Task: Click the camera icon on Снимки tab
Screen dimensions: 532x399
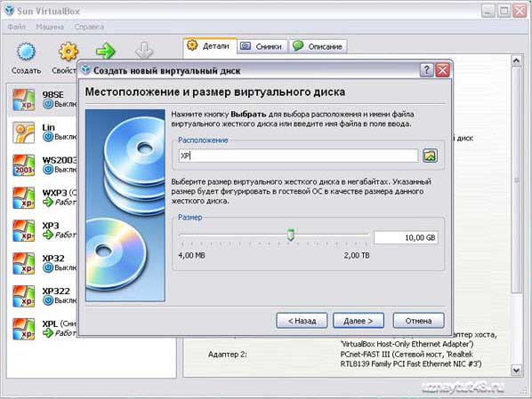Action: [x=246, y=46]
